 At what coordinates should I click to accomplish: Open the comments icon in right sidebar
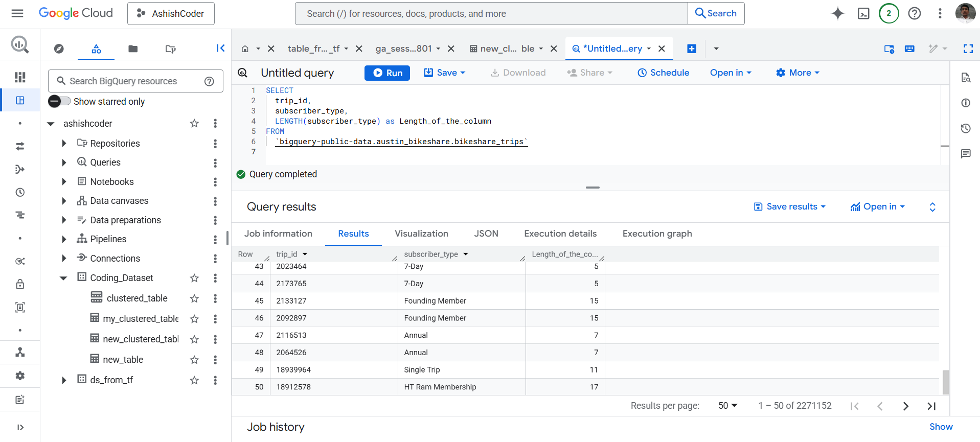coord(966,154)
